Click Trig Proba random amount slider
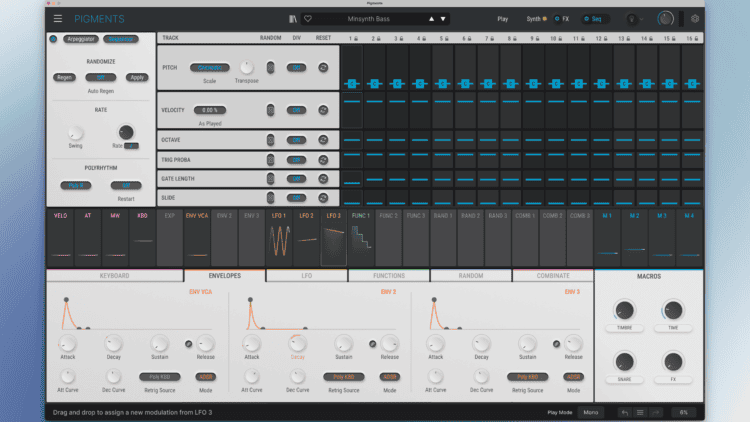750x422 pixels. [270, 160]
